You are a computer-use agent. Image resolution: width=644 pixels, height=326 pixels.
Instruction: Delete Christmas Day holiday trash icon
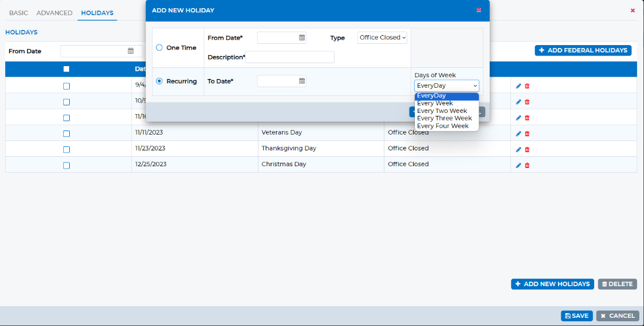527,165
